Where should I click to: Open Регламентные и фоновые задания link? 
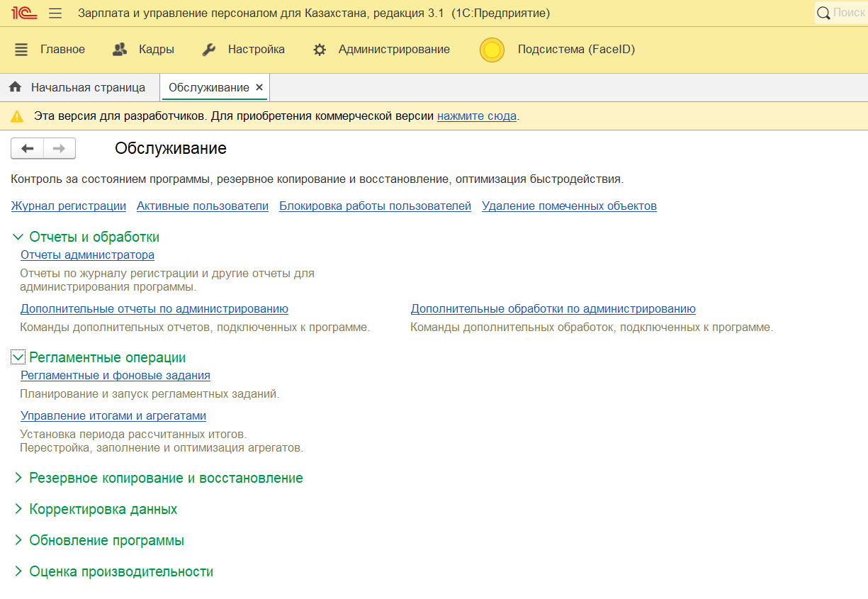(x=115, y=376)
